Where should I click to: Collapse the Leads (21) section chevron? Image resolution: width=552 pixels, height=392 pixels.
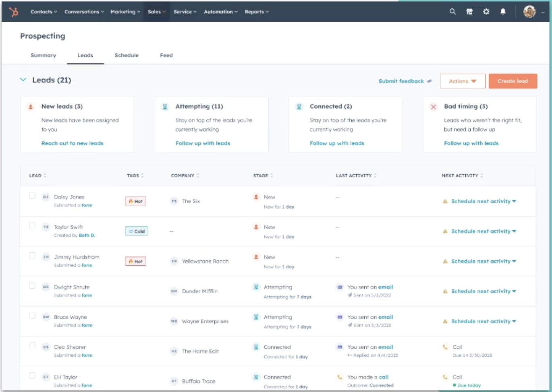23,80
